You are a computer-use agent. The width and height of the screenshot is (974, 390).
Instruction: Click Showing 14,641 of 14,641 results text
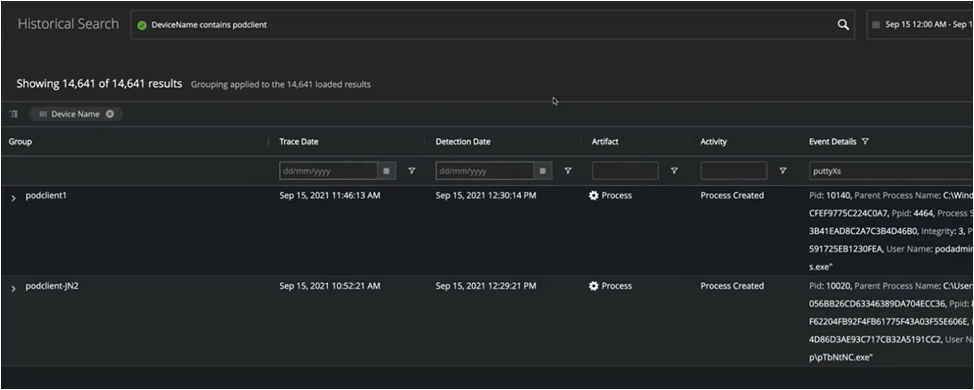pos(99,84)
